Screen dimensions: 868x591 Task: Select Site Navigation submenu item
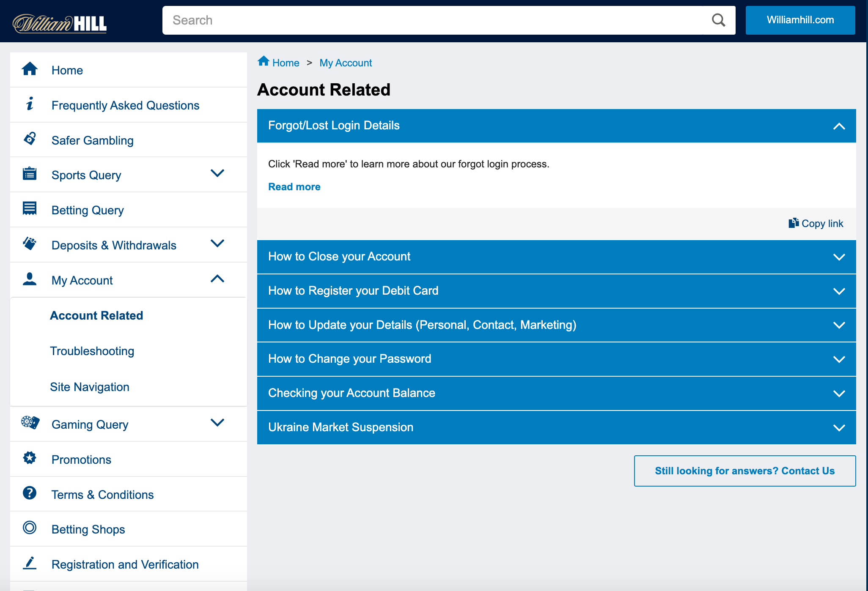[x=90, y=387]
